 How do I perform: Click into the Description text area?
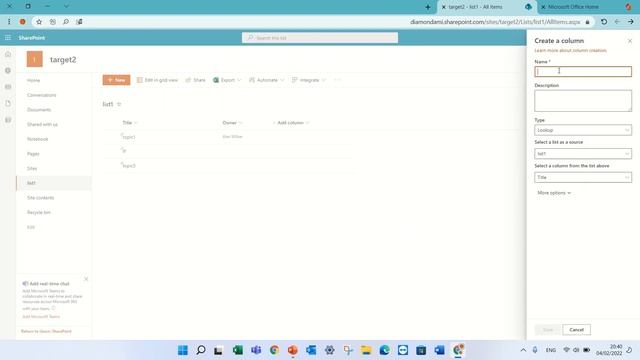pos(583,101)
